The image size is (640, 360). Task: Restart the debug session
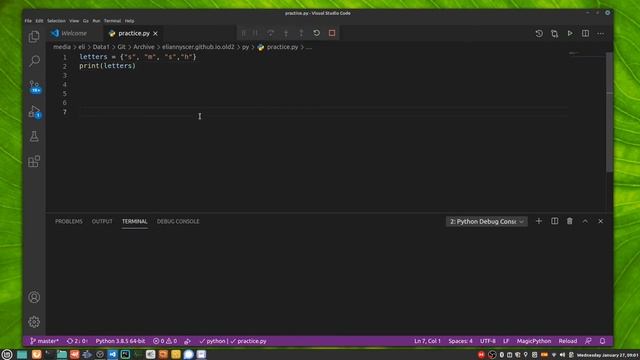pos(316,33)
